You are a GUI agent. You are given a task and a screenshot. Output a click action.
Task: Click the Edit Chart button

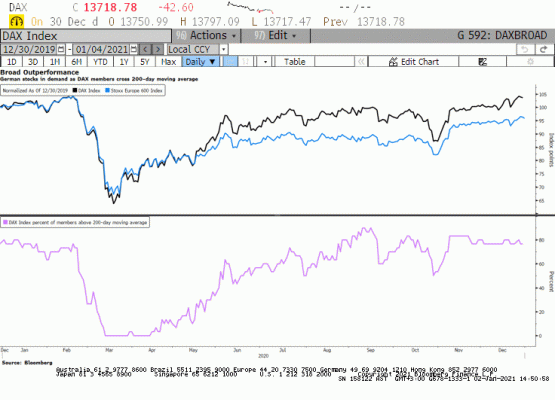click(x=413, y=62)
